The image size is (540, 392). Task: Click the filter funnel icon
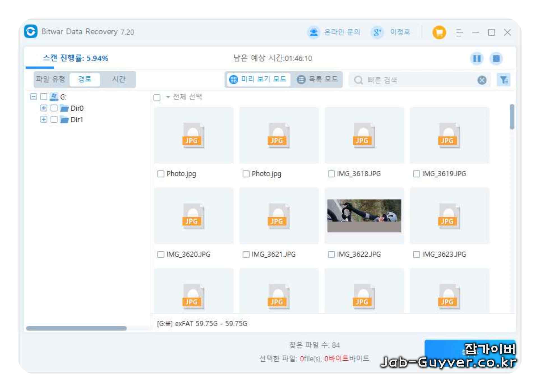pos(504,80)
